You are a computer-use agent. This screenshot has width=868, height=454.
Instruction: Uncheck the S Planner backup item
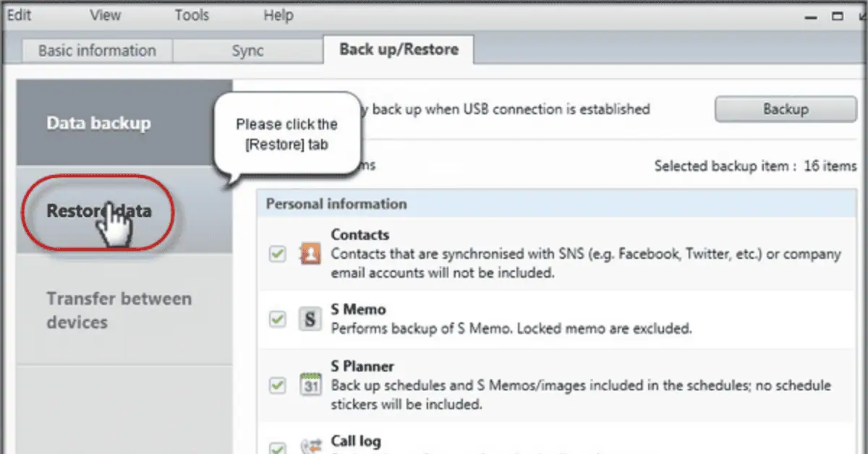point(277,385)
